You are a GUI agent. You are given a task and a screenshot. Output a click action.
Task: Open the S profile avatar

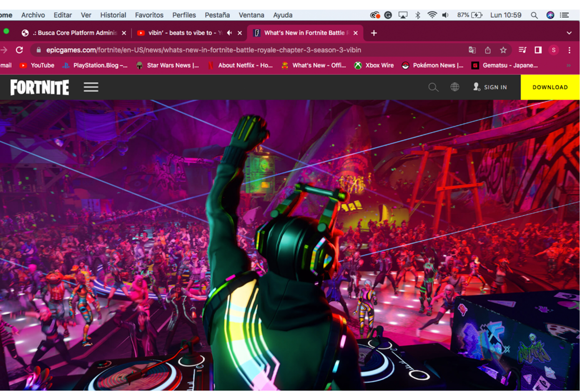pyautogui.click(x=554, y=50)
